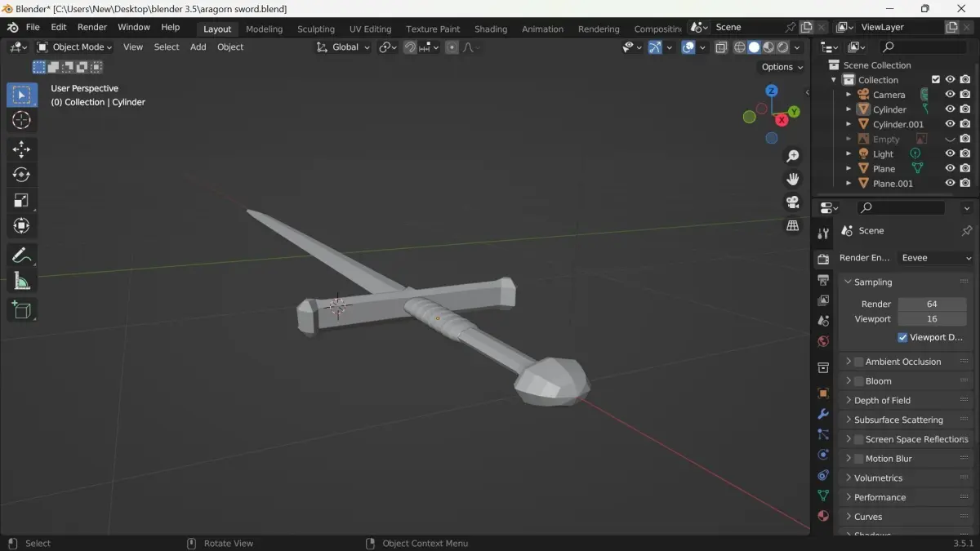Switch to the Modeling workspace tab
Screen dimensions: 980x551
264,29
